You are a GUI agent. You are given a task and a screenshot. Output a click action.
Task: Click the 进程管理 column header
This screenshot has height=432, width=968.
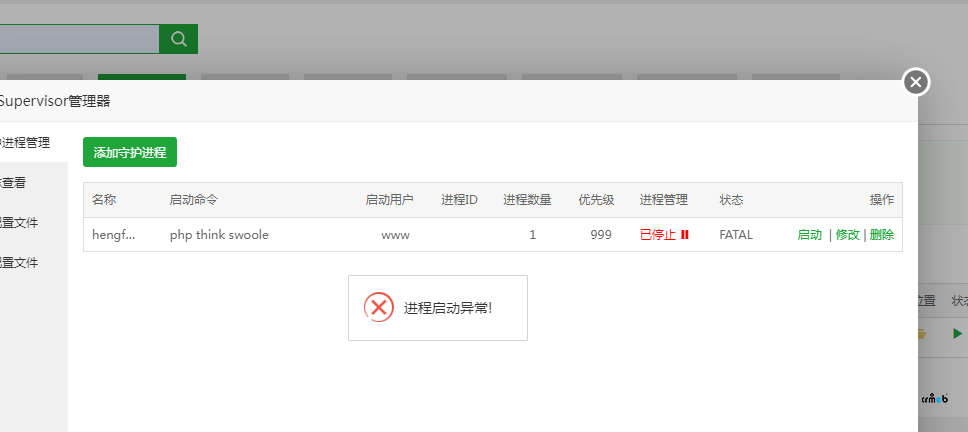(664, 200)
